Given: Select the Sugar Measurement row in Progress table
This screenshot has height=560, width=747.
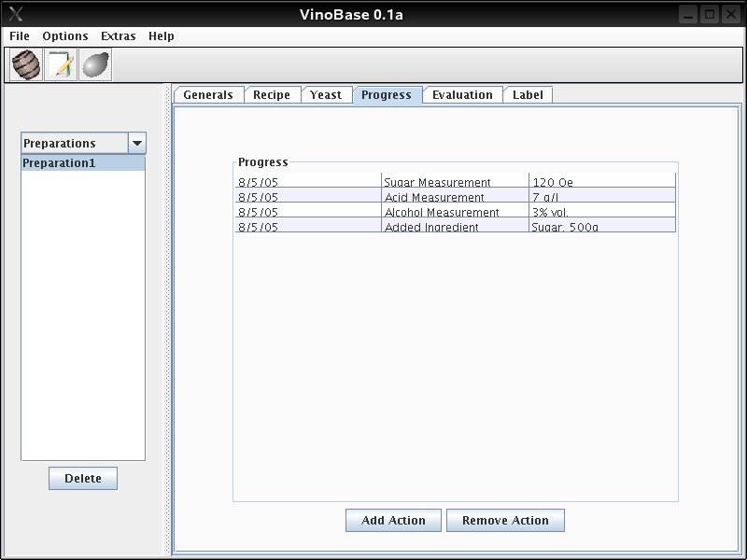Looking at the screenshot, I should click(455, 182).
